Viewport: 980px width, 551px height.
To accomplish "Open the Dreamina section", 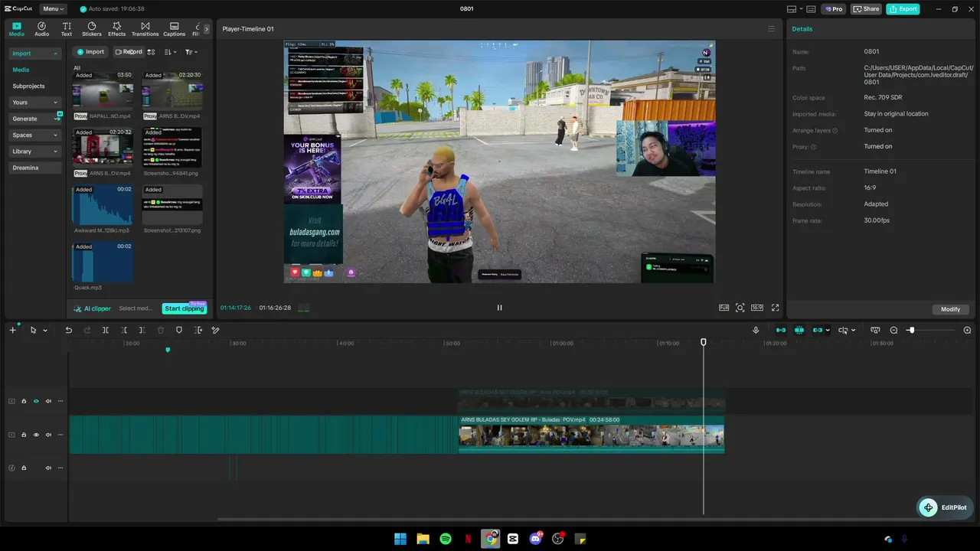I will [x=34, y=168].
